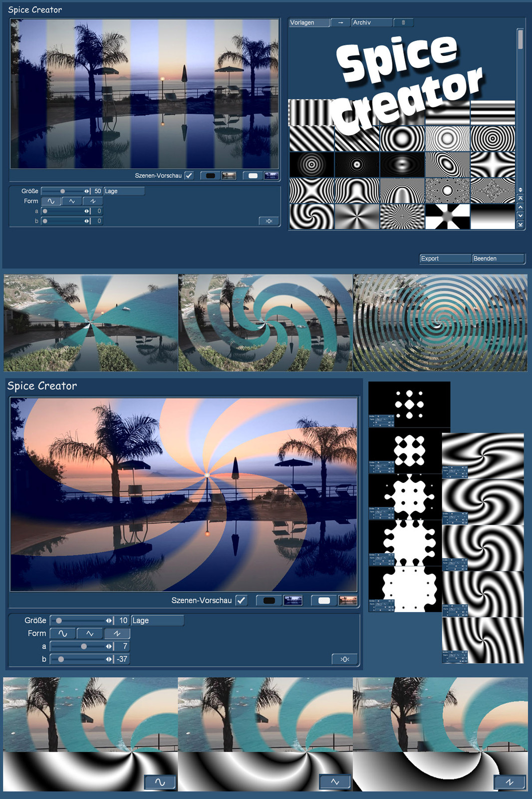Viewport: 532px width, 799px height.
Task: Select the vertical stripes template thumbnail
Action: (x=311, y=112)
